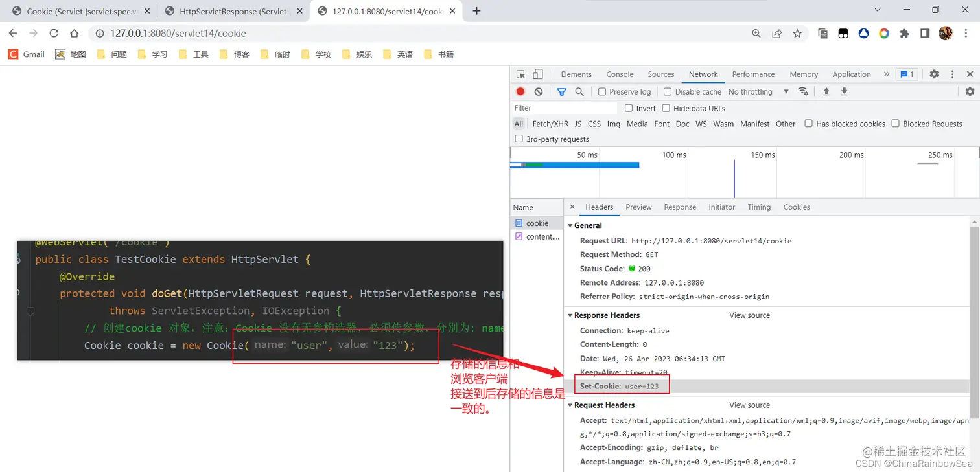Screen dimensions: 980x472
Task: Toggle the network filter funnel icon
Action: pos(561,92)
